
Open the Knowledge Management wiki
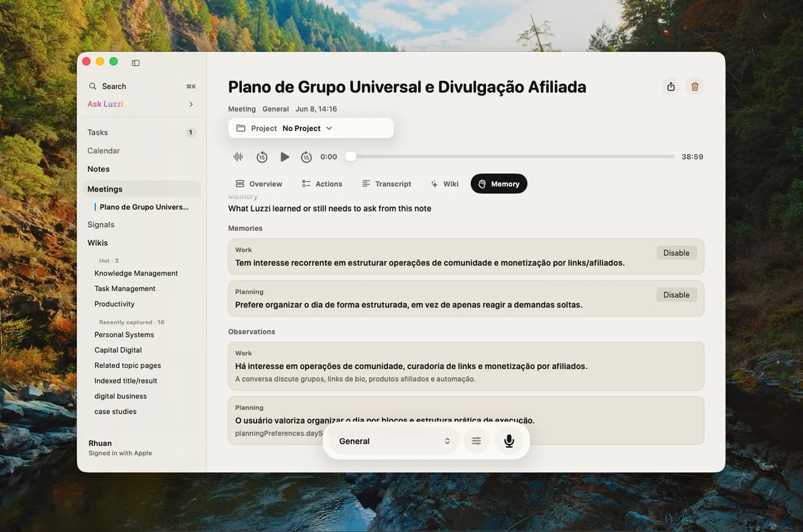[136, 273]
